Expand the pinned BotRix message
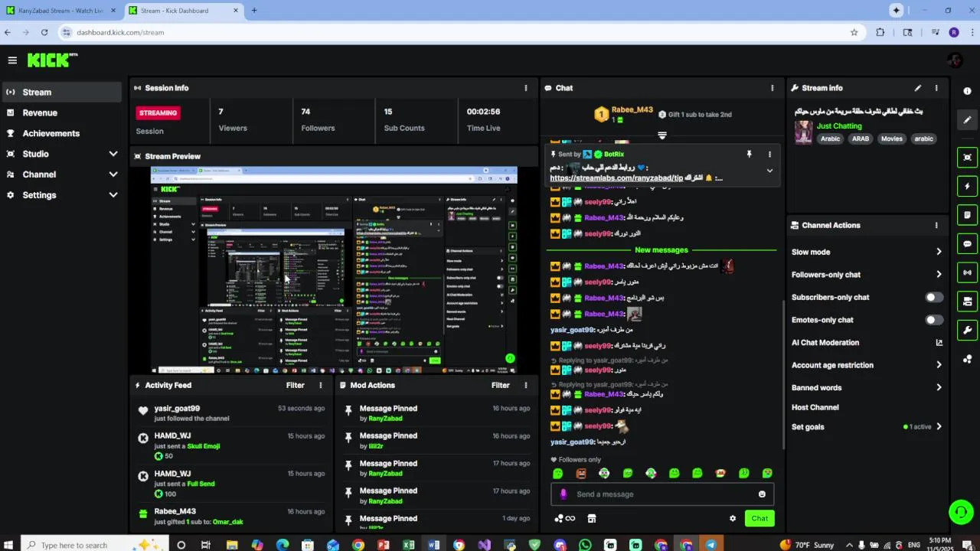The width and height of the screenshot is (980, 551). (x=769, y=171)
